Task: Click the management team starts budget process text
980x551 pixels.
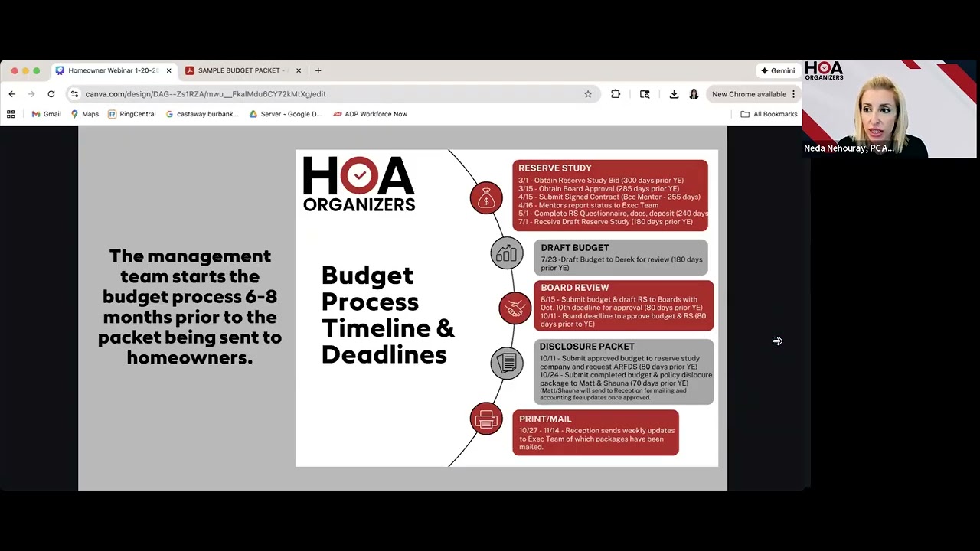Action: [x=190, y=306]
